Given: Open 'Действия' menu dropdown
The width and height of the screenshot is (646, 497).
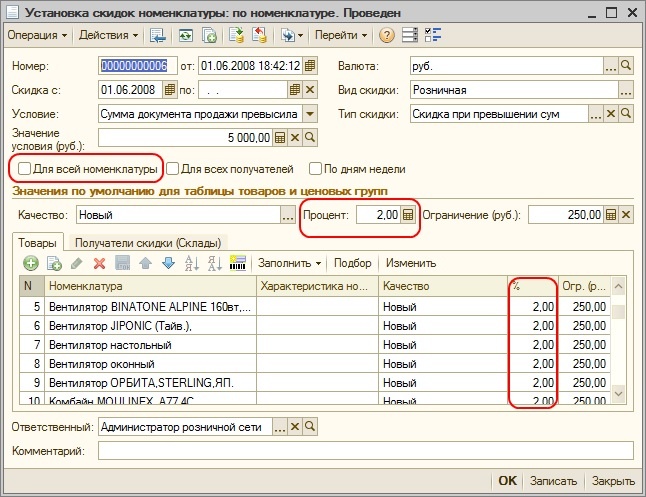Looking at the screenshot, I should pyautogui.click(x=108, y=35).
